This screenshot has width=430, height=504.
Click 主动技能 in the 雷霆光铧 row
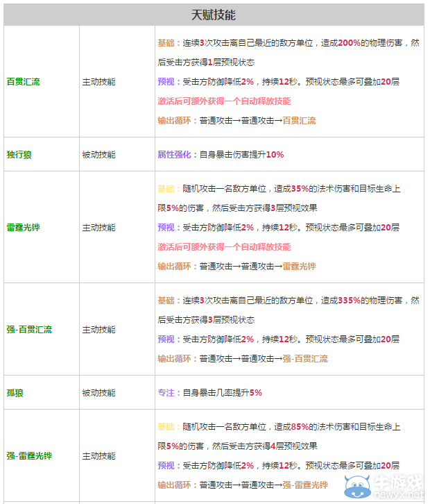click(x=98, y=228)
